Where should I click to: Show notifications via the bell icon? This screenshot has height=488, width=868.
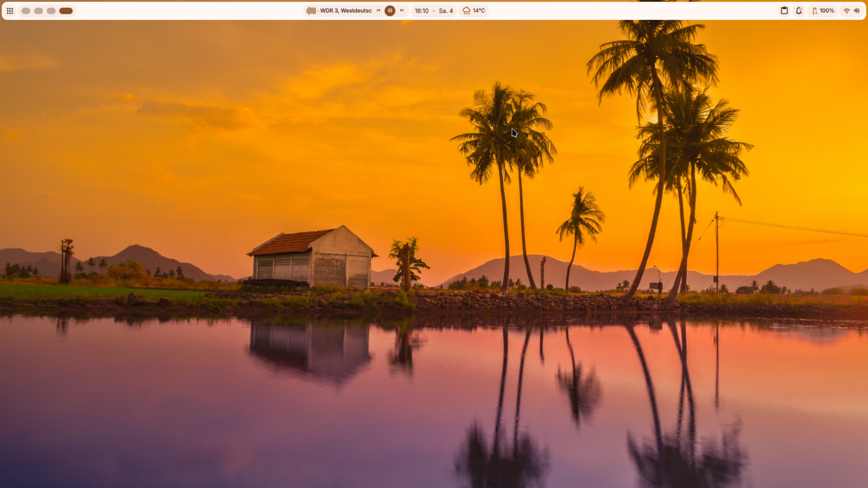pyautogui.click(x=799, y=11)
